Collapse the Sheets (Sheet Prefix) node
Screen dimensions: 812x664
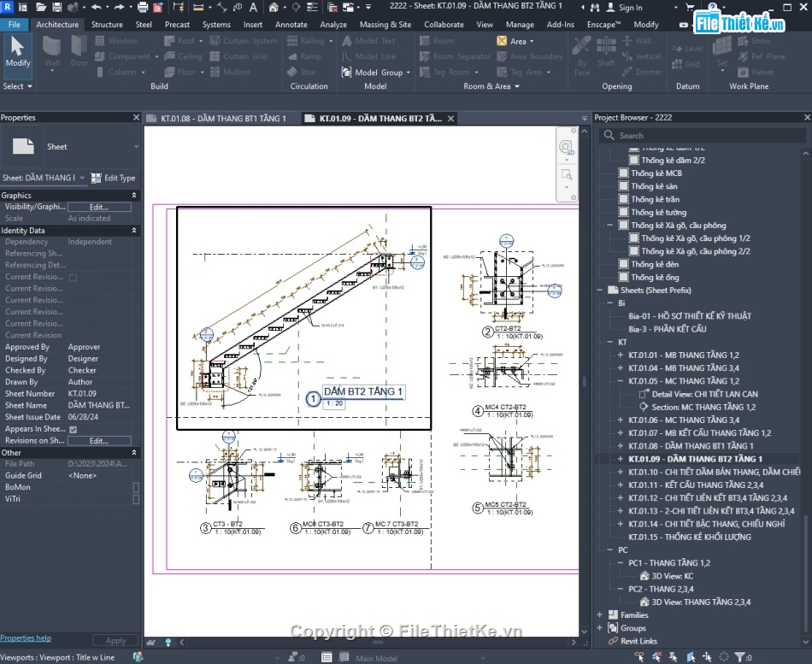(600, 291)
